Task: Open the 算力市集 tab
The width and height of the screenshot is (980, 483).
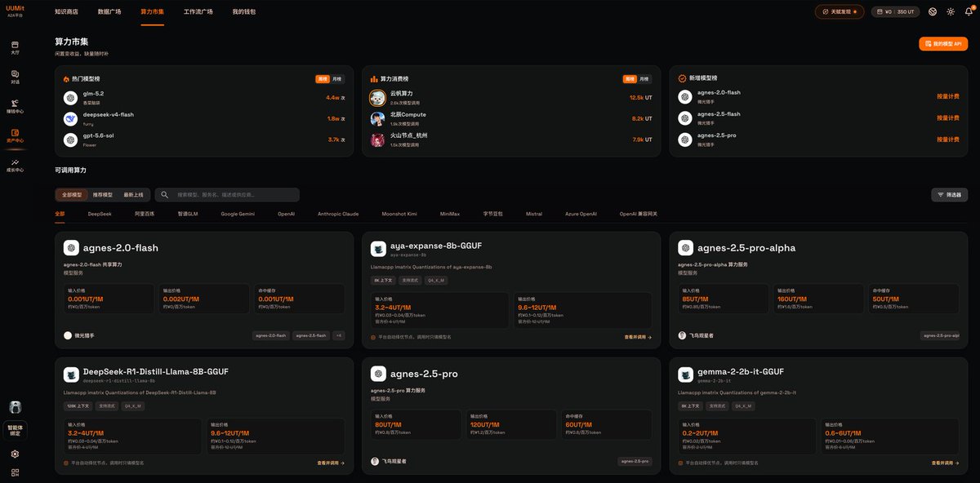Action: (x=152, y=12)
